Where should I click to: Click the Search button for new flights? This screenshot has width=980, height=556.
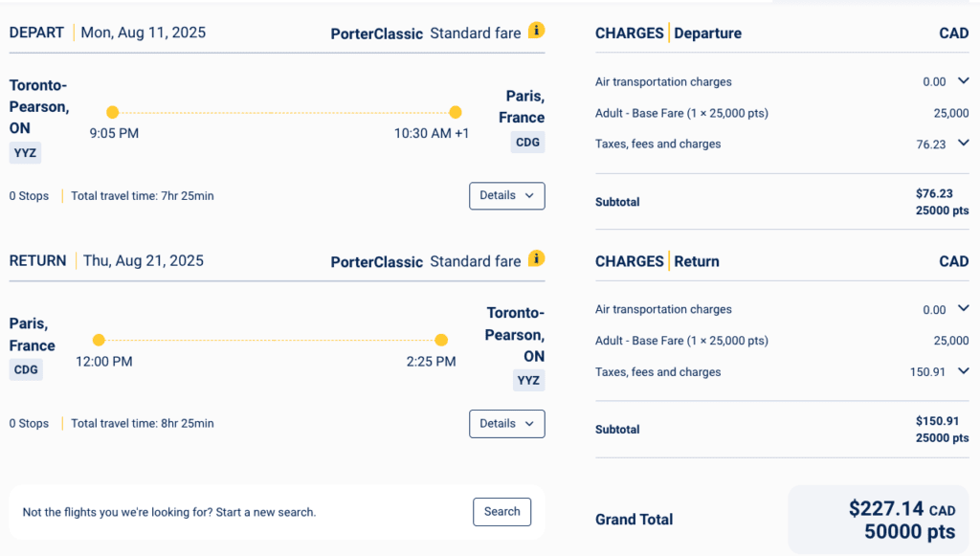tap(501, 512)
